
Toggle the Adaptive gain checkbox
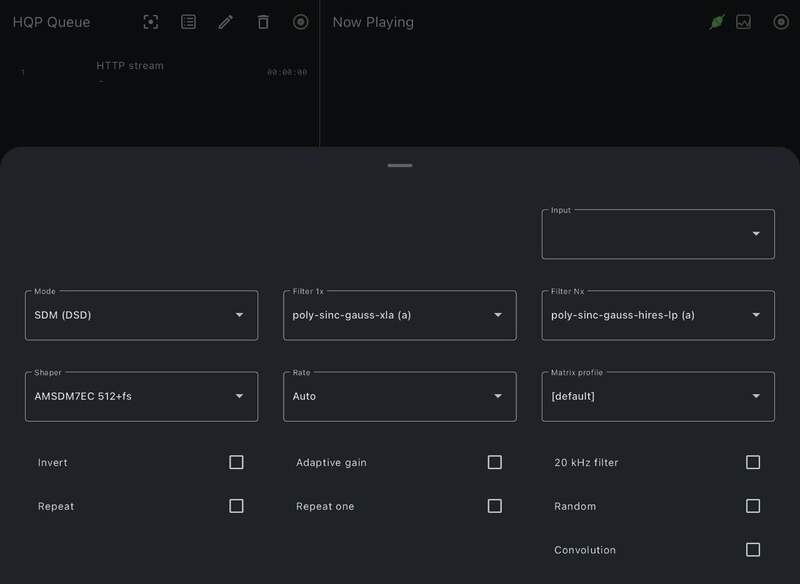(x=494, y=462)
